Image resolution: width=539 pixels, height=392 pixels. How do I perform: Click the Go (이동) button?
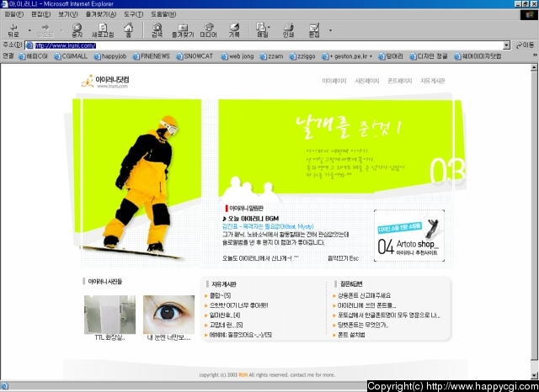coord(525,45)
